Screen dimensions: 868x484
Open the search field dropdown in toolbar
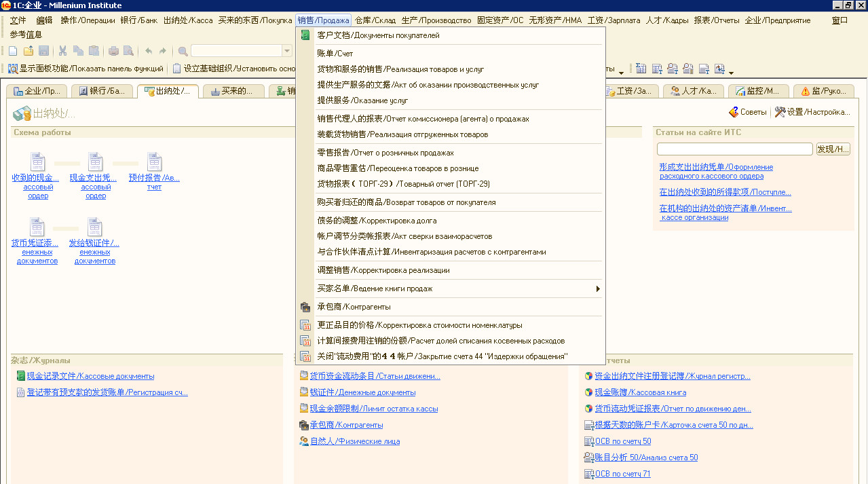(286, 51)
